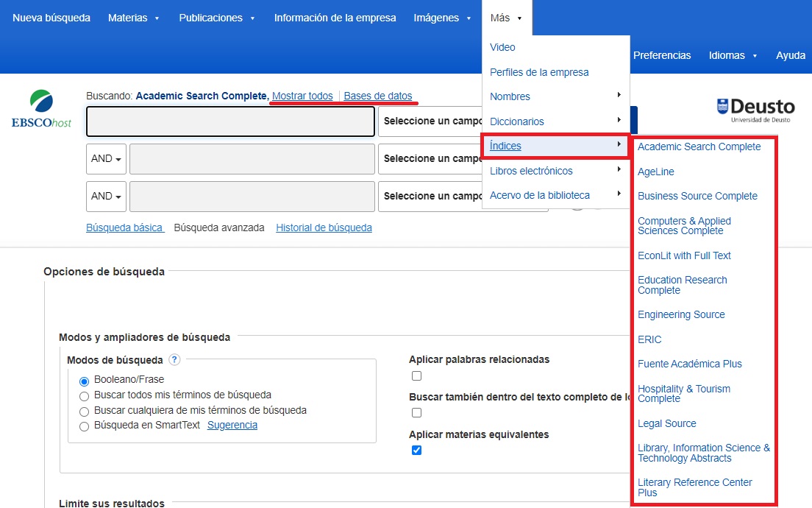Viewport: 812px width, 508px height.
Task: Collapse the Más menu
Action: 506,18
